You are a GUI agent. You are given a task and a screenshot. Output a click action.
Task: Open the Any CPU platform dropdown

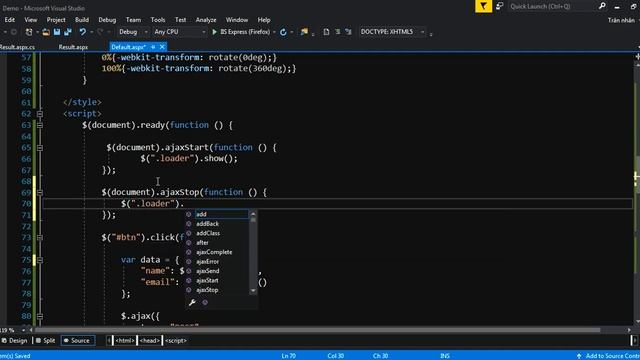point(180,32)
